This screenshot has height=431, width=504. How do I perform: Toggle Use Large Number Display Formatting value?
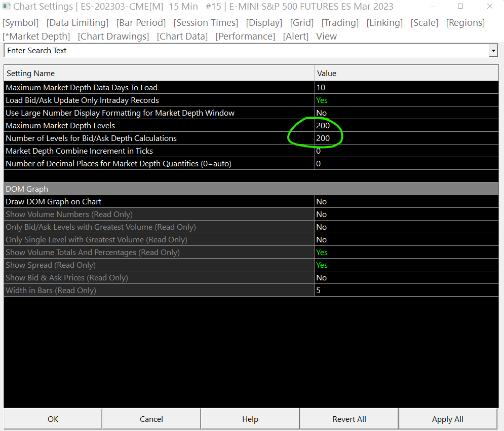point(407,113)
